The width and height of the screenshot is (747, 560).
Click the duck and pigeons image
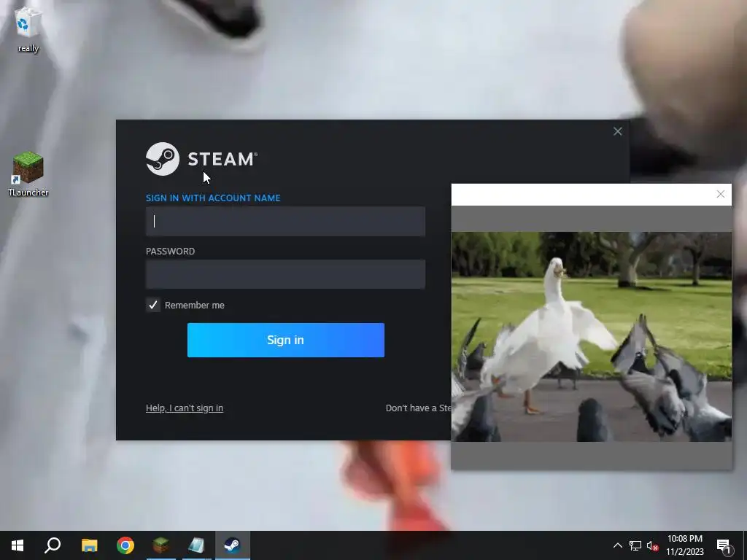click(591, 337)
